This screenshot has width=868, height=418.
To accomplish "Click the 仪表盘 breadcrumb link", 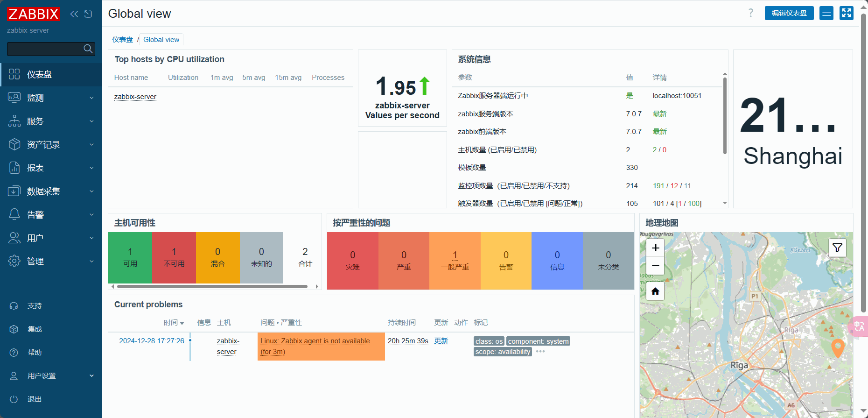I will (122, 40).
